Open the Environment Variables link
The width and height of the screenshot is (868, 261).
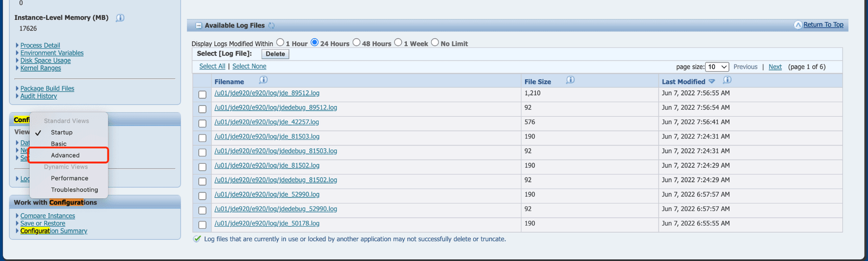(52, 53)
